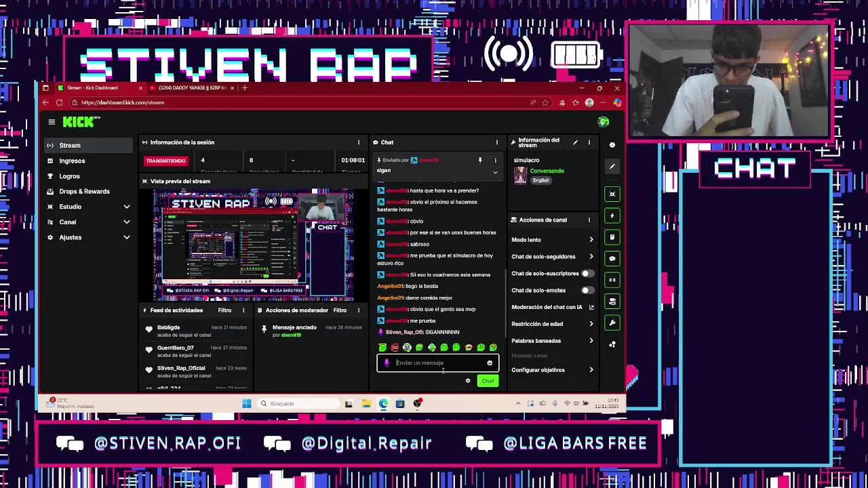Open Configurar objetivos options
Screen dimensions: 868x488
click(x=553, y=370)
